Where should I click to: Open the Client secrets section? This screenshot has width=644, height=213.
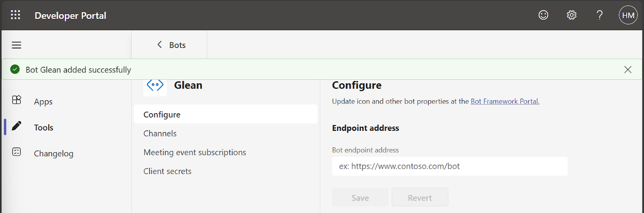(167, 172)
